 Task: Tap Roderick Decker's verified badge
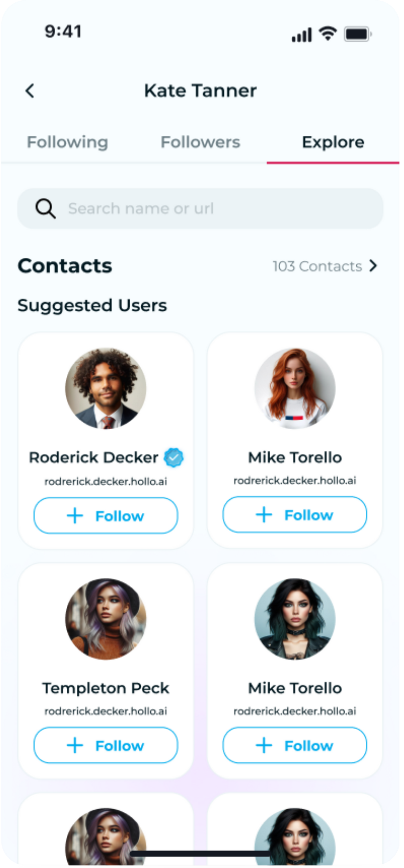coord(174,457)
